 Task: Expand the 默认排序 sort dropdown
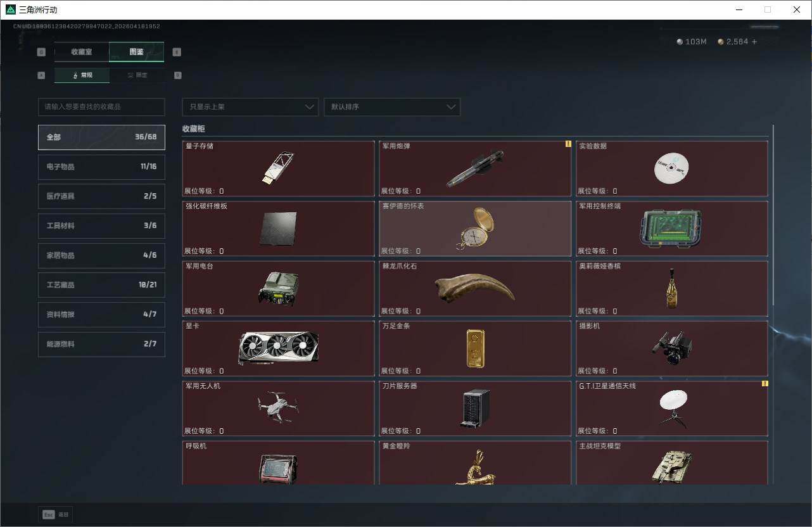tap(392, 107)
